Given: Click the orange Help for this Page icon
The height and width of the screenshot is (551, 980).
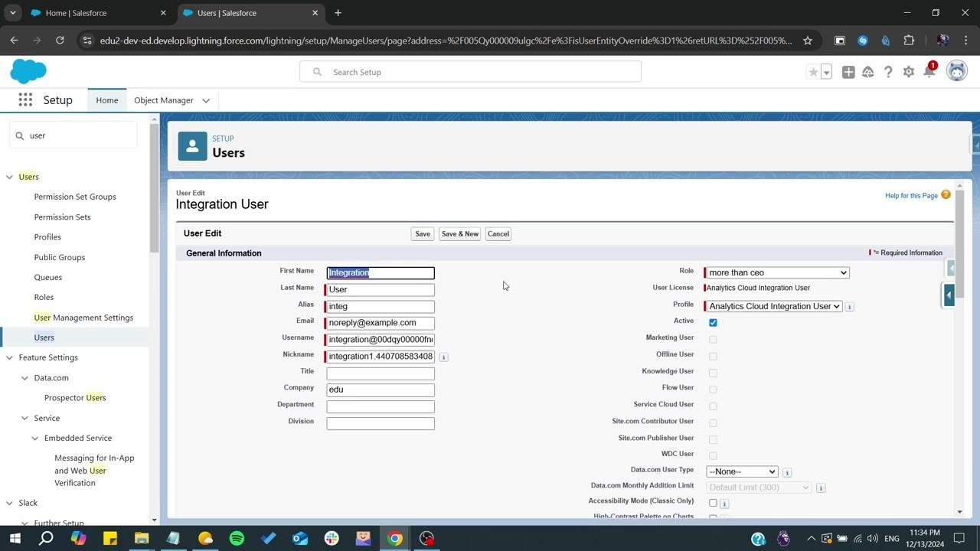Looking at the screenshot, I should [946, 195].
